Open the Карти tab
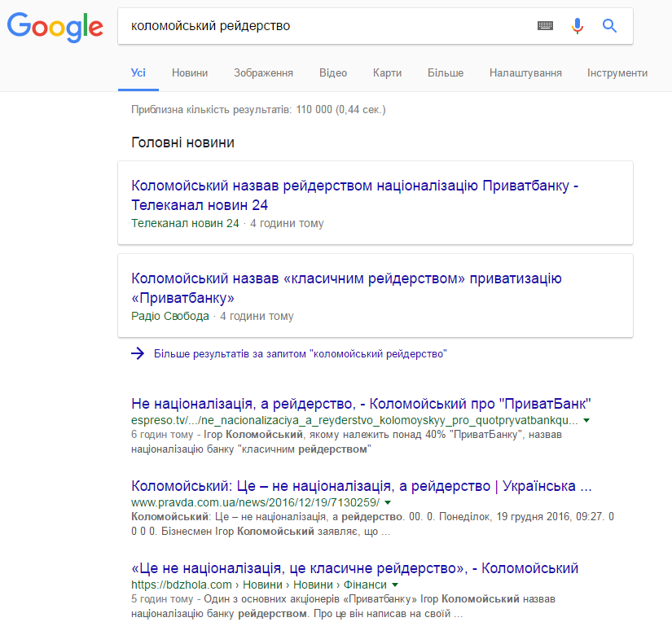This screenshot has width=672, height=622. point(387,72)
